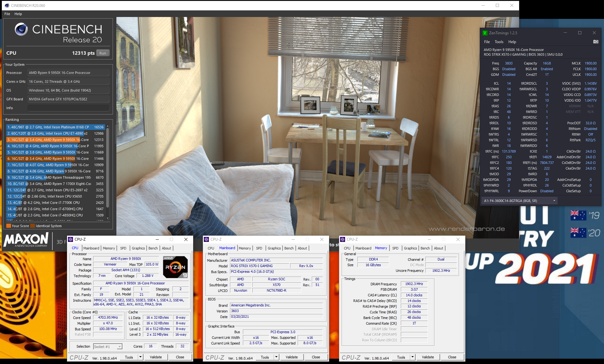Click the MCLK value 1900.00 in ZenTimings

pos(590,63)
